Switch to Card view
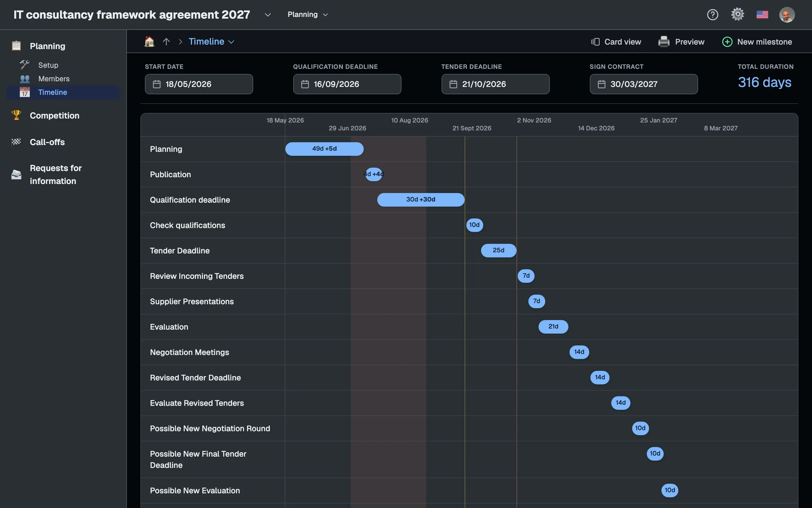Screen dimensions: 812x508 623,42
